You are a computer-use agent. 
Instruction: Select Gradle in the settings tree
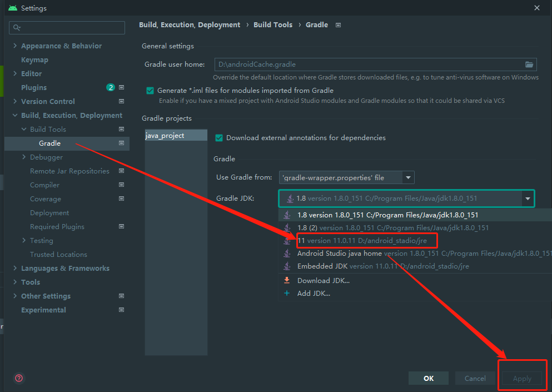click(x=67, y=143)
